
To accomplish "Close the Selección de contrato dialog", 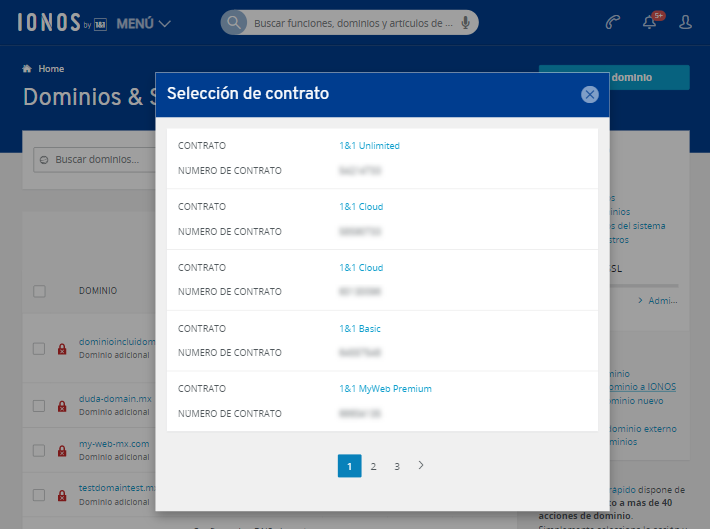I will point(590,94).
